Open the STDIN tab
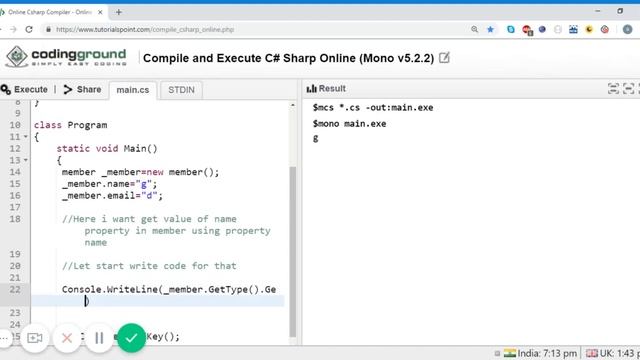The height and width of the screenshot is (360, 640). click(x=181, y=90)
